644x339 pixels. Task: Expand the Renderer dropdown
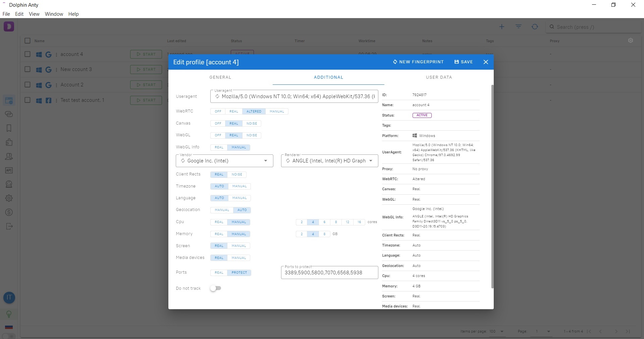tap(371, 161)
